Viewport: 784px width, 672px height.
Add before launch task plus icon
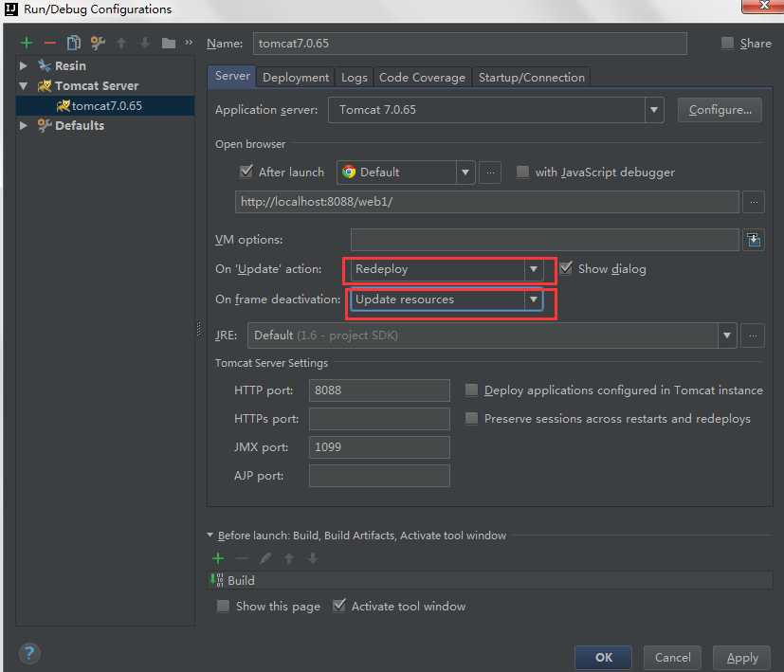[218, 558]
